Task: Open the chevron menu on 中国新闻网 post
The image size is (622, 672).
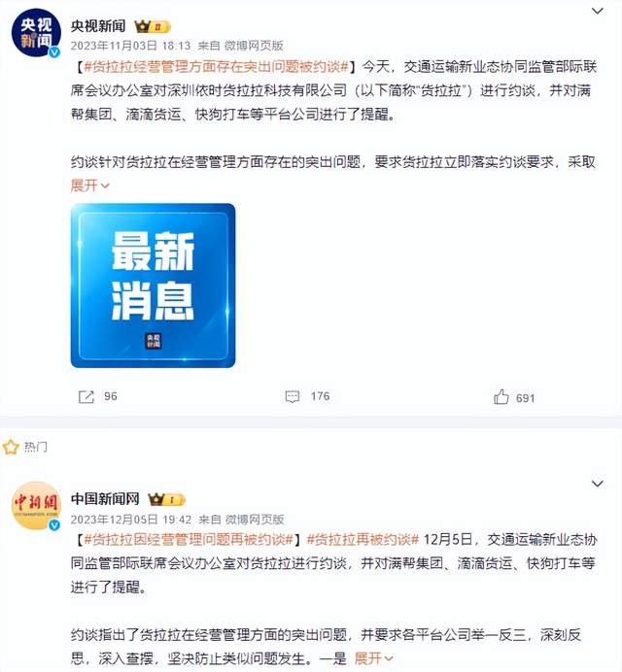Action: click(598, 484)
